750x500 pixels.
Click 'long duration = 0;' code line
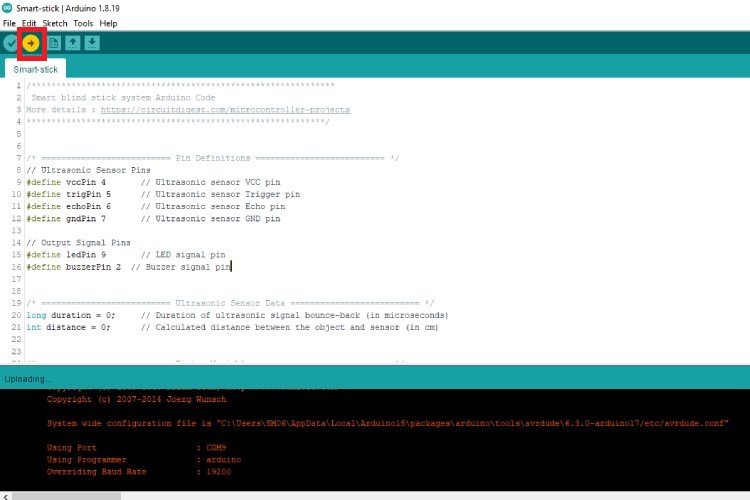(x=71, y=315)
